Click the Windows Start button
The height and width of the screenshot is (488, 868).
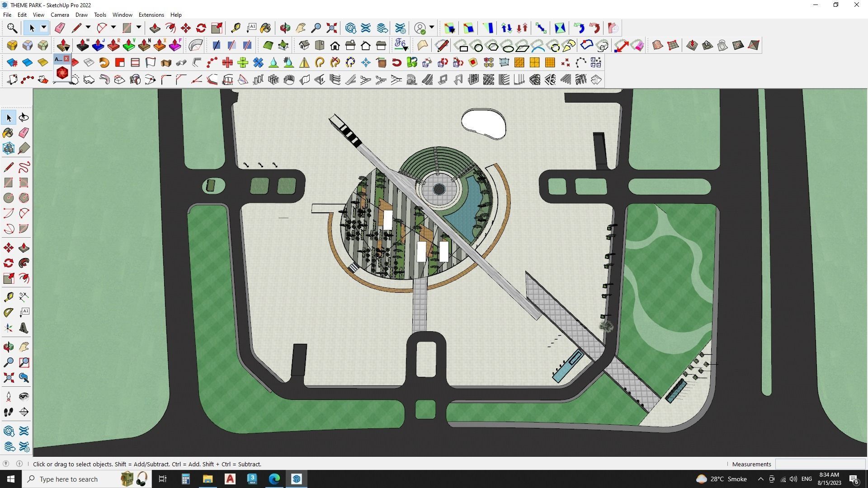click(11, 479)
